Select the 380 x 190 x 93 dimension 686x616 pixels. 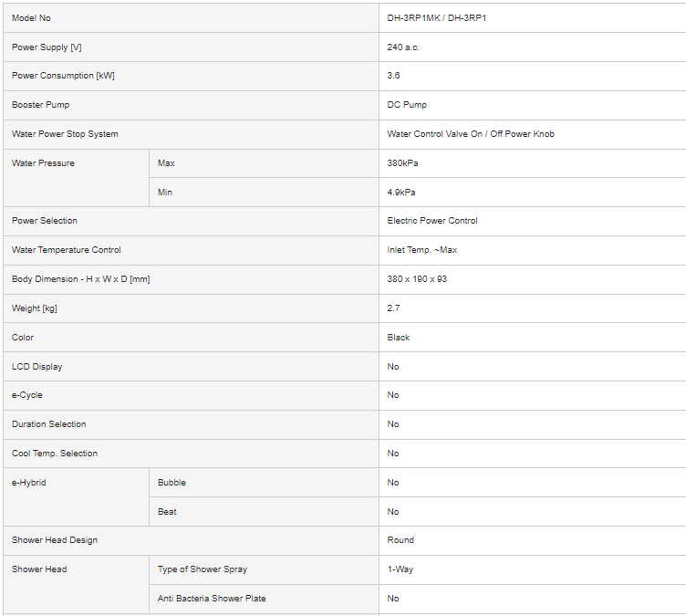(x=417, y=279)
